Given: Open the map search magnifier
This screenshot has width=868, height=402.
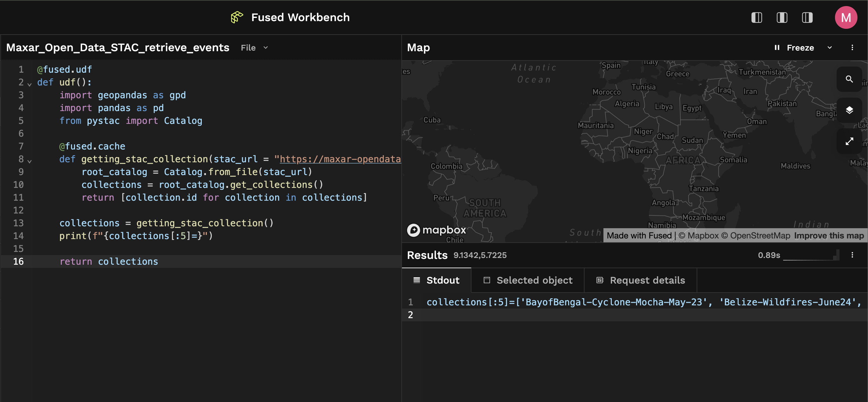Looking at the screenshot, I should pos(849,79).
